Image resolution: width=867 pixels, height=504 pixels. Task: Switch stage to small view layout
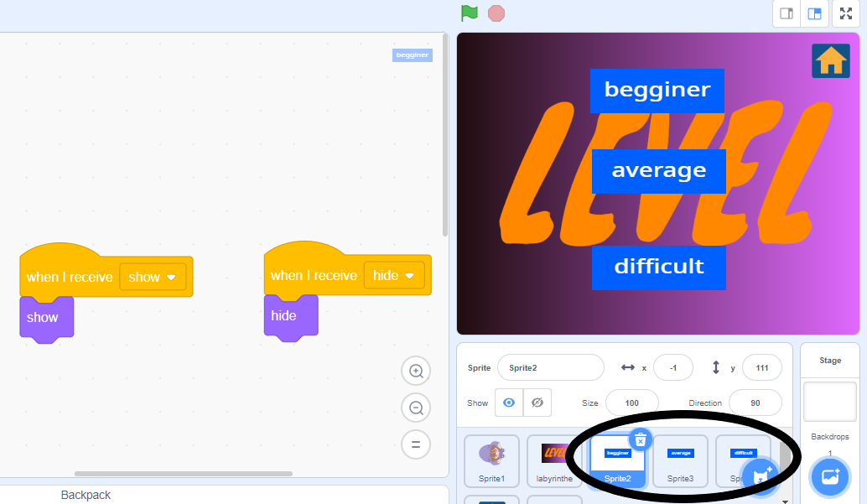coord(786,13)
